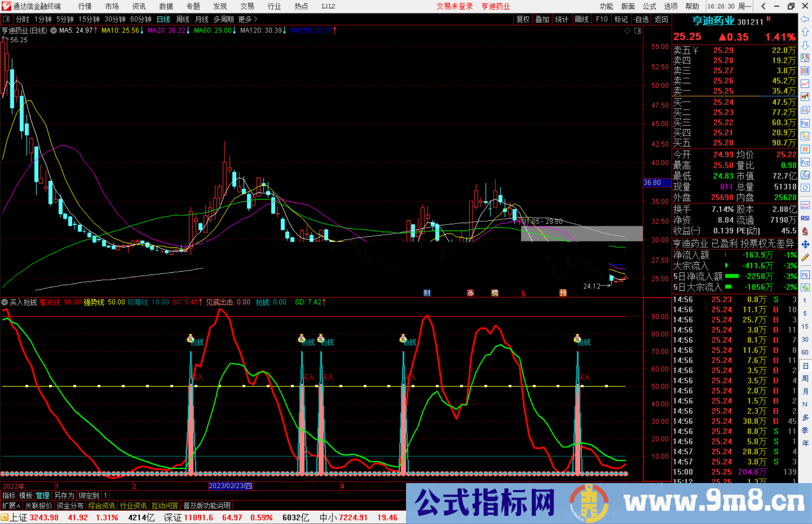Viewport: 812px width, 524px height.
Task: Click the 2023/02/23 date marker on the timeline
Action: 230,486
